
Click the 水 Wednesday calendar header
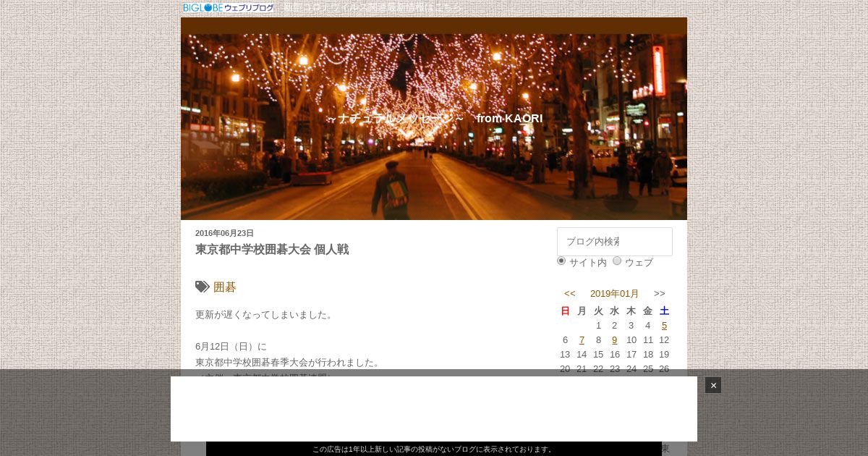615,311
